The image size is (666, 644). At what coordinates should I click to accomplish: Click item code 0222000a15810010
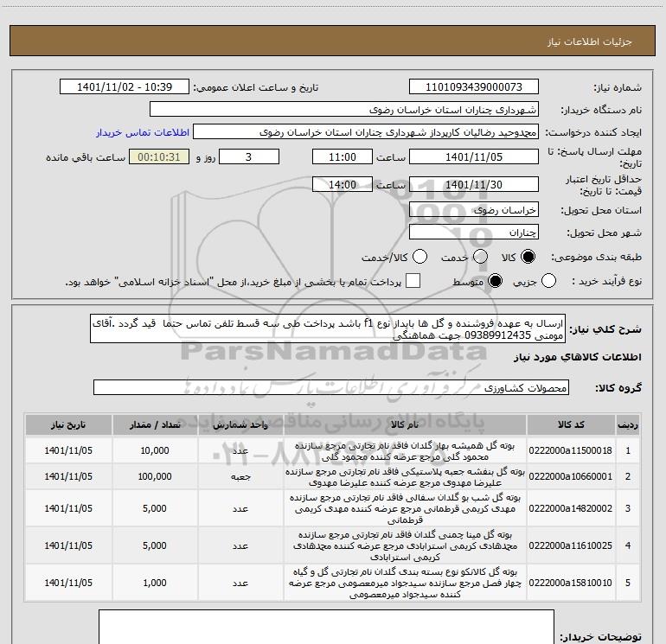tap(571, 583)
